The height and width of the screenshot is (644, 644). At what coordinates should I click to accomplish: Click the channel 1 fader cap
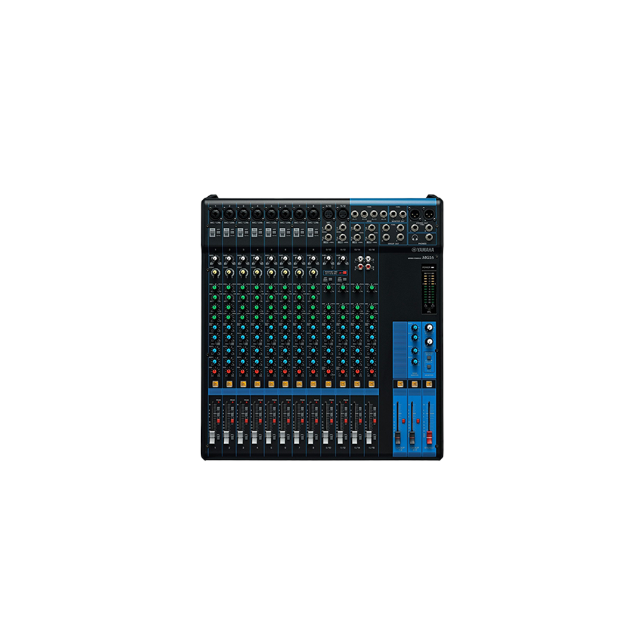click(212, 437)
